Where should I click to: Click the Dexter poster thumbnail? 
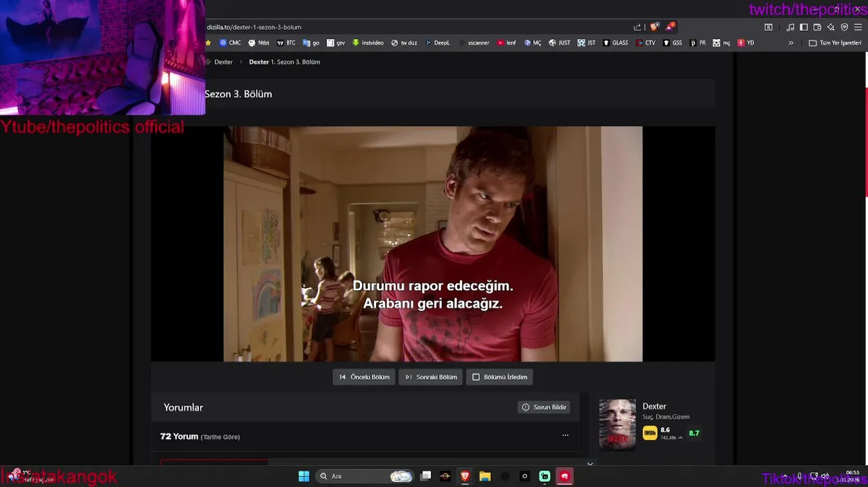[x=617, y=424]
